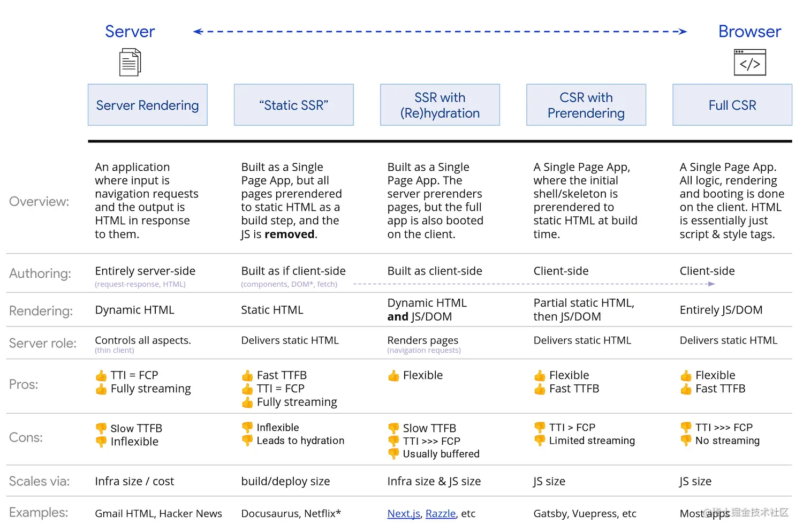803x532 pixels.
Task: Open the Next.js link
Action: coord(404,514)
